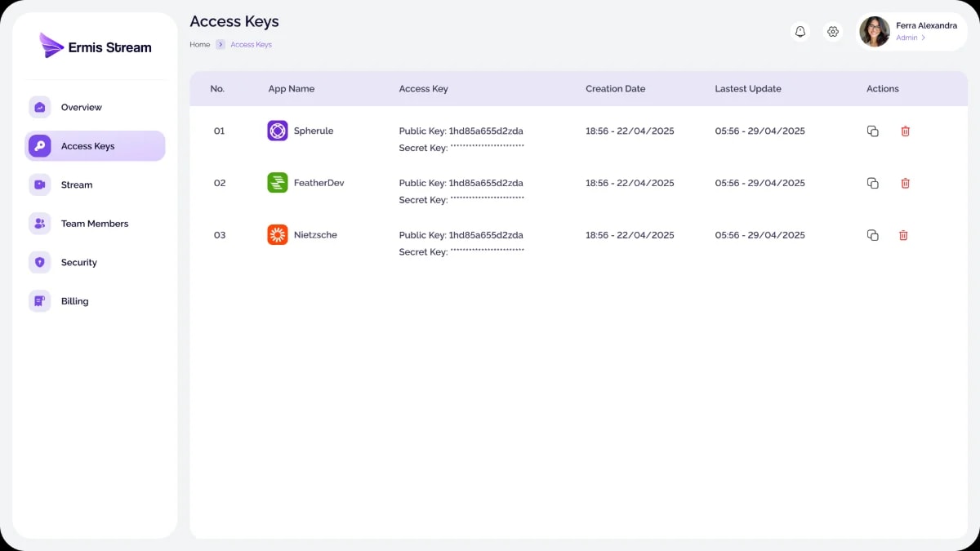The image size is (980, 551).
Task: Click the Security shield icon
Action: [x=39, y=262]
